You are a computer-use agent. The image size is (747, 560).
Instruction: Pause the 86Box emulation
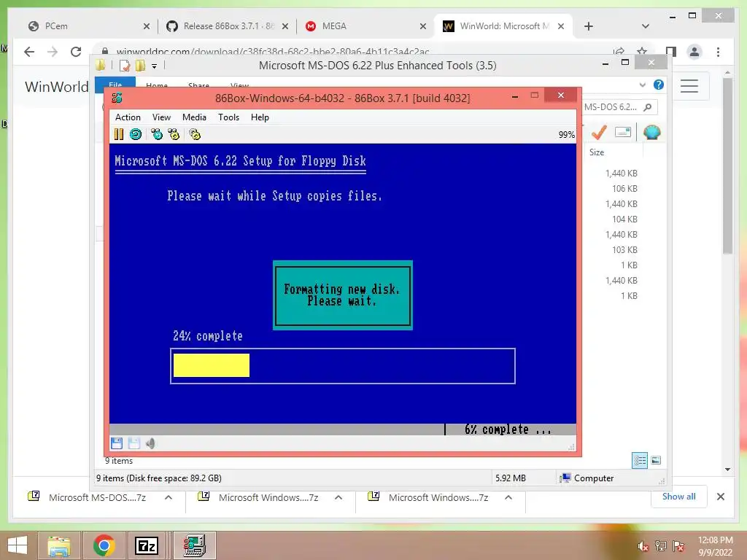(119, 134)
